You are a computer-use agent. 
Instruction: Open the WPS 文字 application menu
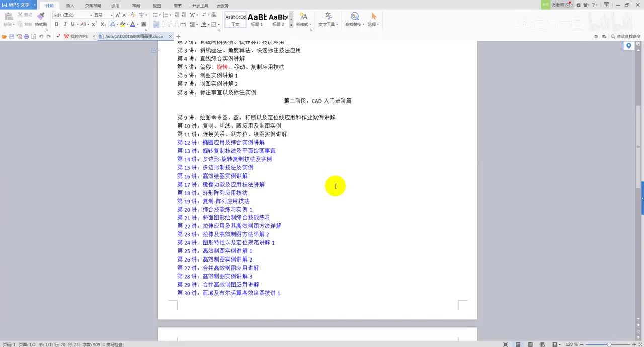point(19,5)
